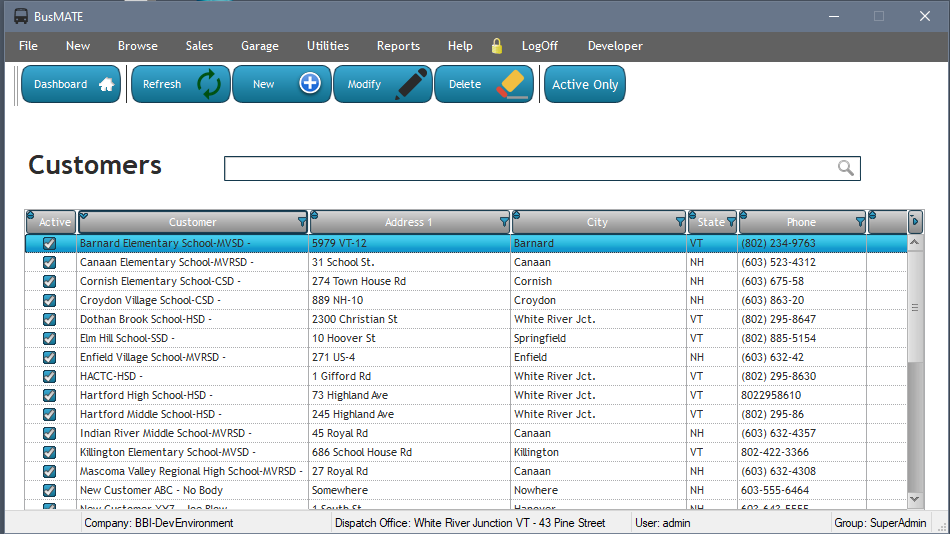Open the City column filter dropdown
The width and height of the screenshot is (950, 534).
coord(681,222)
